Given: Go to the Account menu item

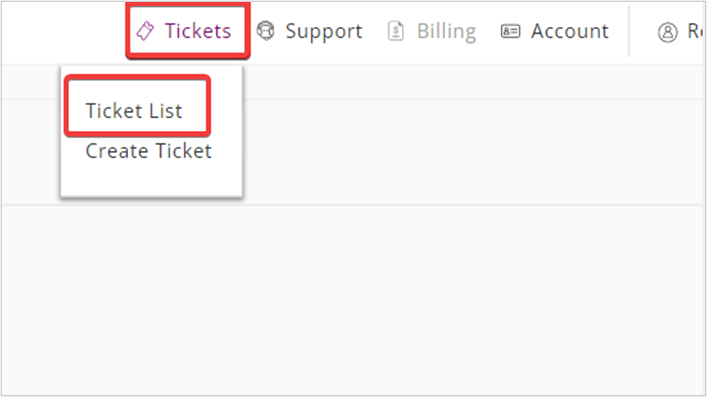Looking at the screenshot, I should click(x=555, y=31).
